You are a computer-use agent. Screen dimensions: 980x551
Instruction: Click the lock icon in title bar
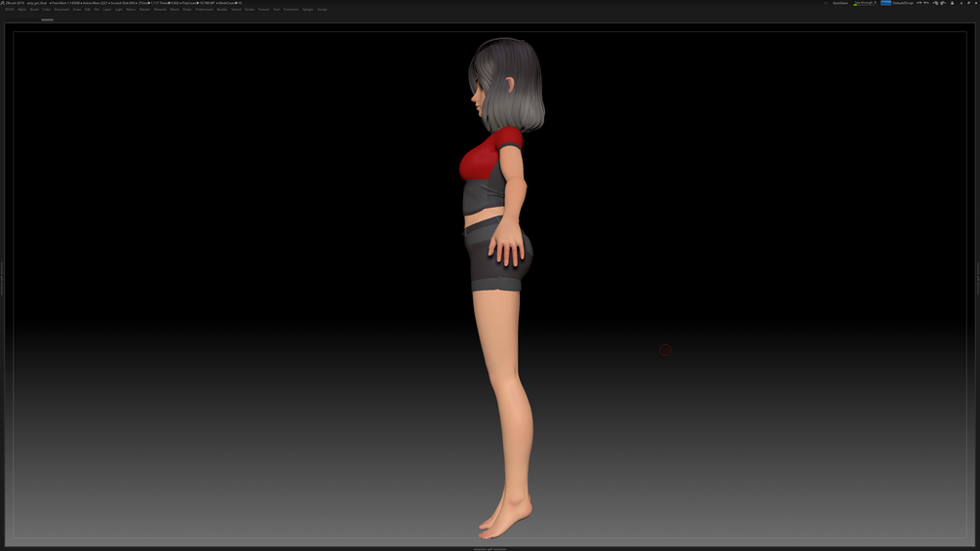click(952, 3)
